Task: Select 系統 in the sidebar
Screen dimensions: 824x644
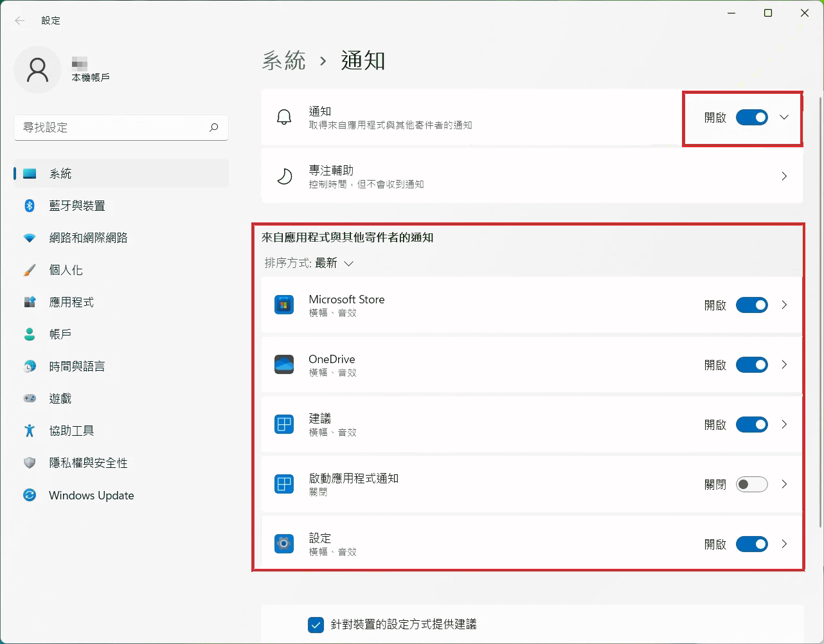Action: point(121,174)
